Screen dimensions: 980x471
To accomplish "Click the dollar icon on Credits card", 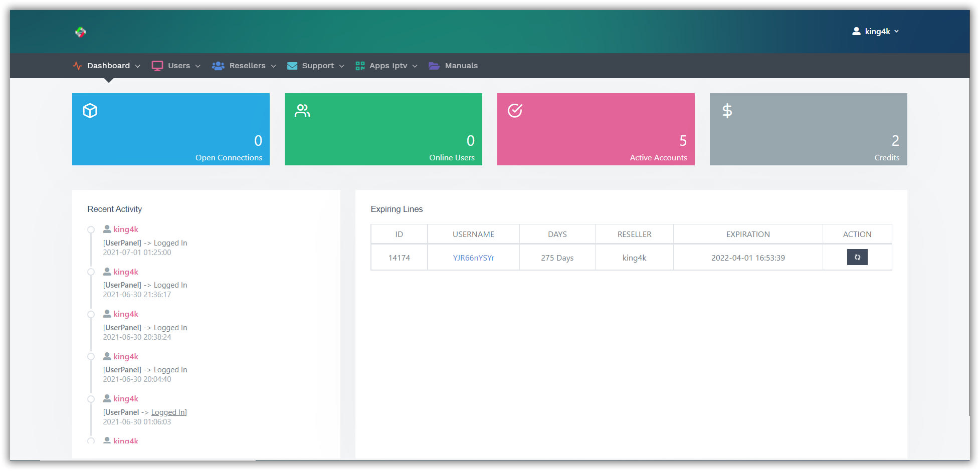I will click(727, 110).
